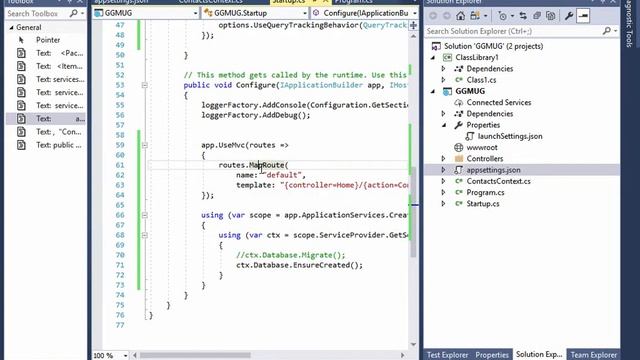Collapse the Properties folder node
Viewport: 640px width, 360px height.
(444, 125)
